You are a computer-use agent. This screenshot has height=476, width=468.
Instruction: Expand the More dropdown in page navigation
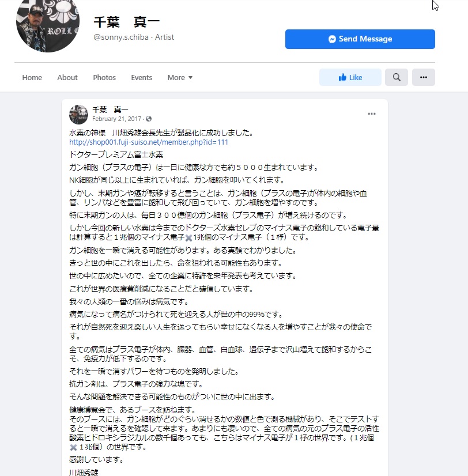coord(180,77)
